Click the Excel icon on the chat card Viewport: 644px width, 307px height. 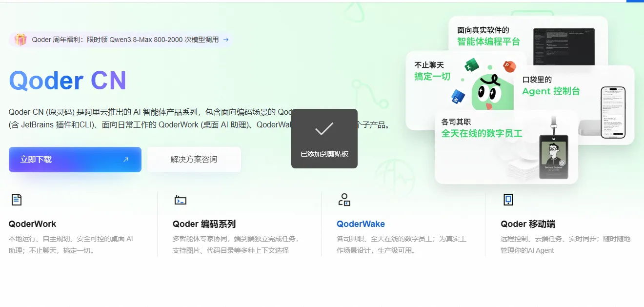tap(472, 65)
